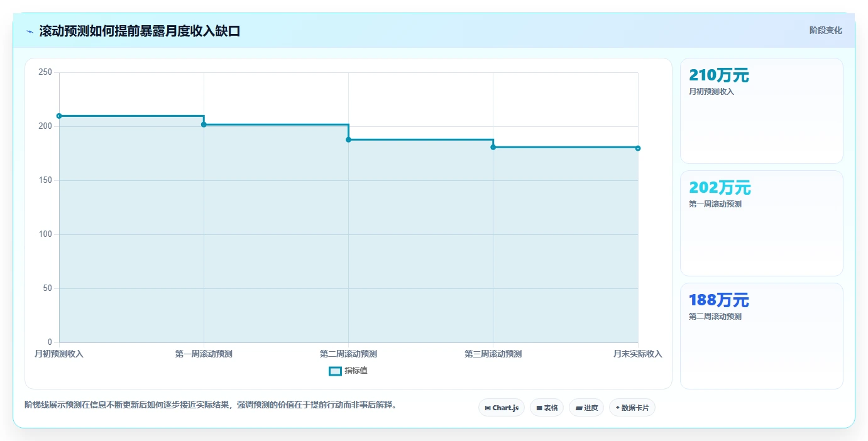Click the x-axis label 第一周滚动预测

[x=204, y=354]
